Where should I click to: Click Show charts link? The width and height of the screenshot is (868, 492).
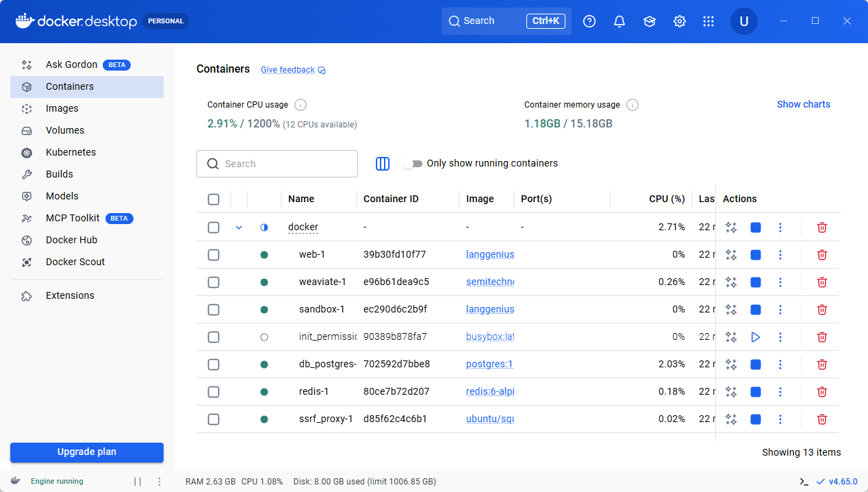click(804, 104)
